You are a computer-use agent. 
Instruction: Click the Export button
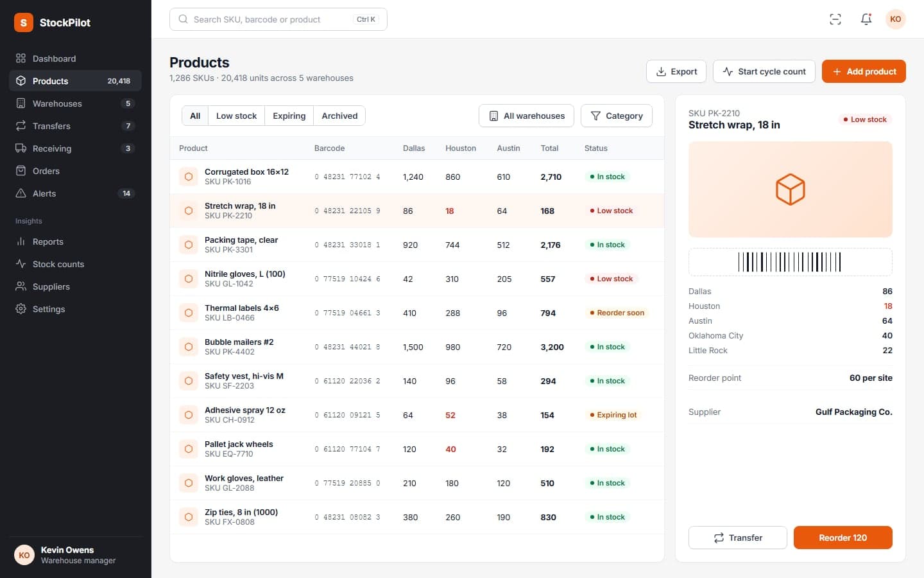coord(676,71)
